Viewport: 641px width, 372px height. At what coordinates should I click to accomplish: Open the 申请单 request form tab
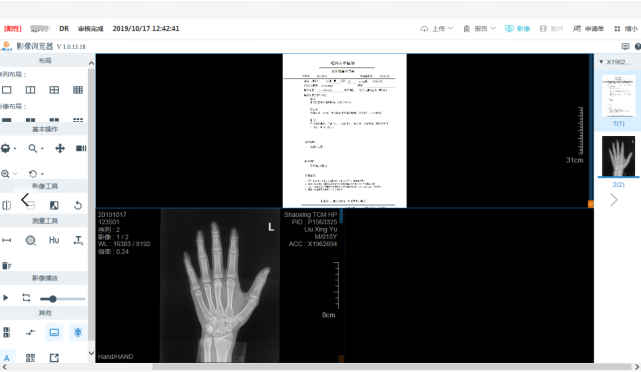pyautogui.click(x=588, y=29)
